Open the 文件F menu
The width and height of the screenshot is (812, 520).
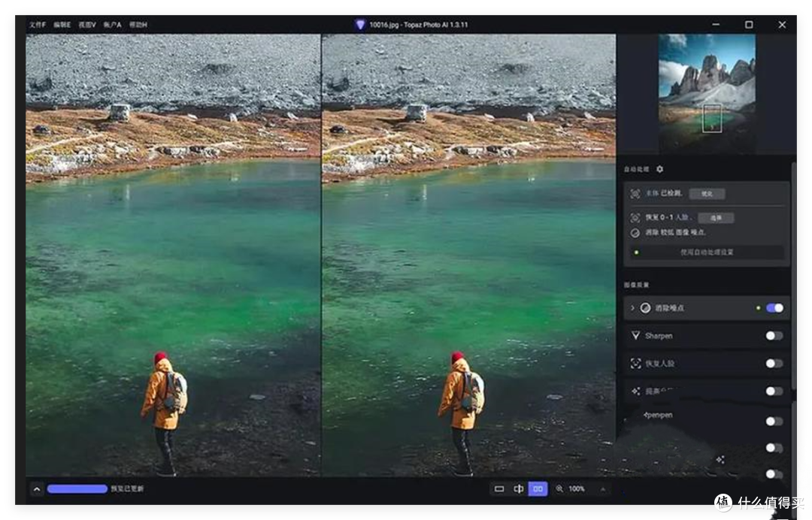pyautogui.click(x=38, y=24)
